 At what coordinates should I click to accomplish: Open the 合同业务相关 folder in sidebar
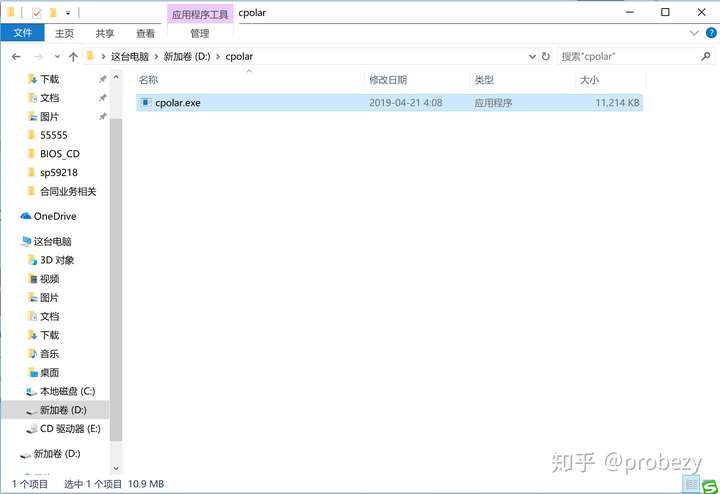click(68, 191)
